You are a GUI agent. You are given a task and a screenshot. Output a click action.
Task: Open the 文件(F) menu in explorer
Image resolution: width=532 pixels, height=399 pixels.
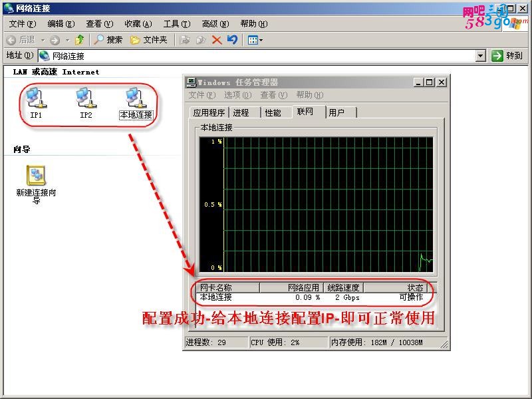(x=23, y=24)
